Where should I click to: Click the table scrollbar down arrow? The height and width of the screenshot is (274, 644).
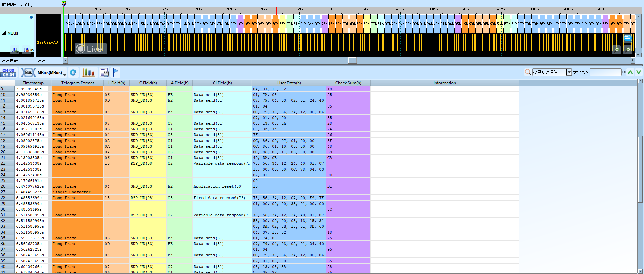[x=640, y=271]
